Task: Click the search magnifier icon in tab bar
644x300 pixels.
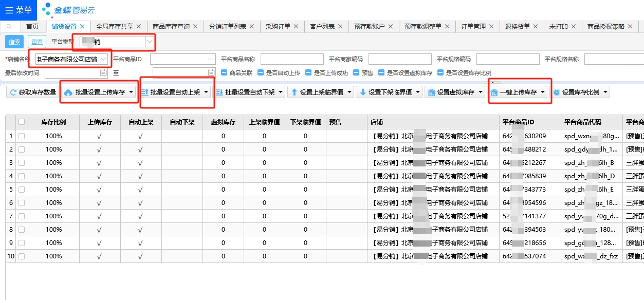Action: (x=10, y=27)
